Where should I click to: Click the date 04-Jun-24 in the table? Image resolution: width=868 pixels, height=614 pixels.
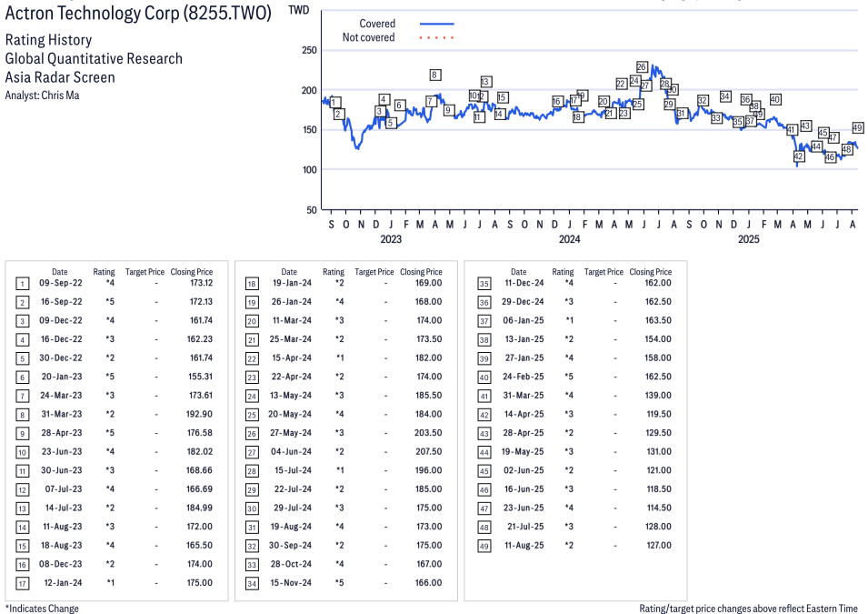(291, 452)
